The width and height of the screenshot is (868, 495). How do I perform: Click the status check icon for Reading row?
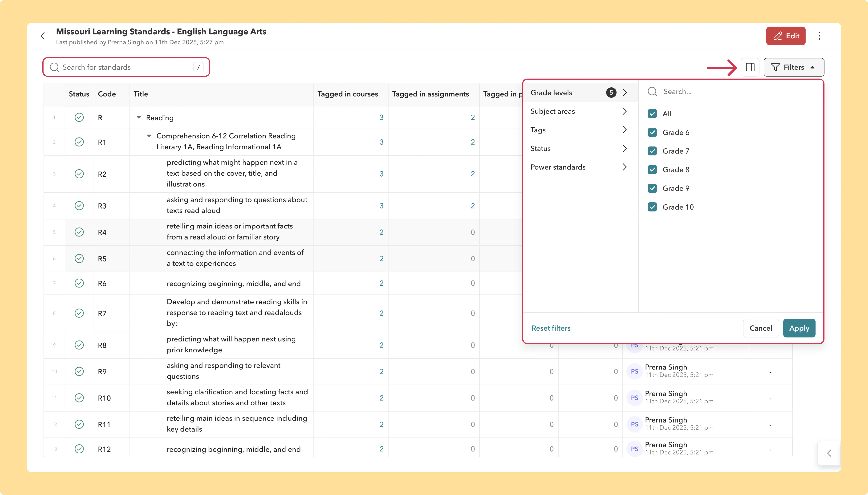[x=79, y=117]
